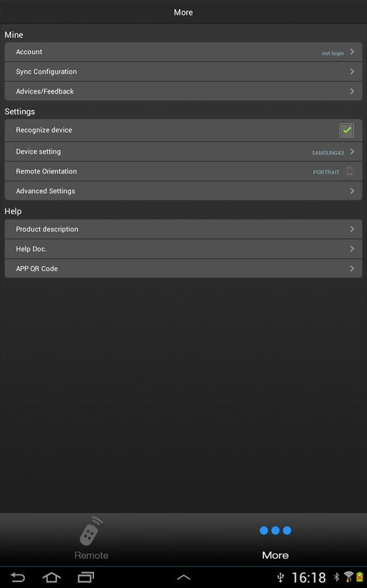Select the three-dot More tab icon

point(275,531)
